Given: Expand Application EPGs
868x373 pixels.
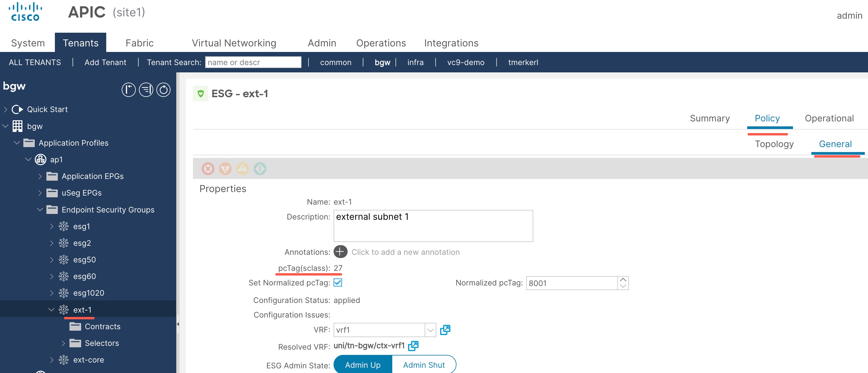Looking at the screenshot, I should pos(40,176).
